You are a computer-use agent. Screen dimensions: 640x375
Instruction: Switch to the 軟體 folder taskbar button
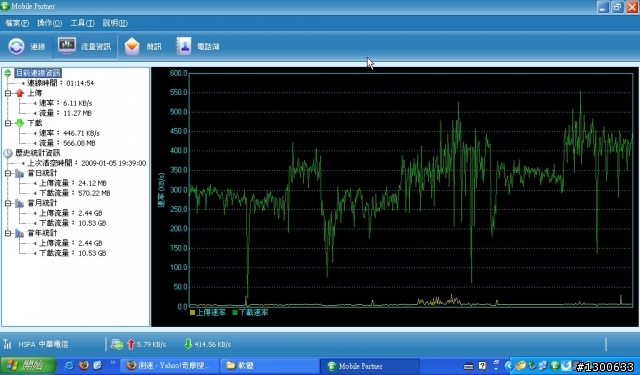(269, 366)
